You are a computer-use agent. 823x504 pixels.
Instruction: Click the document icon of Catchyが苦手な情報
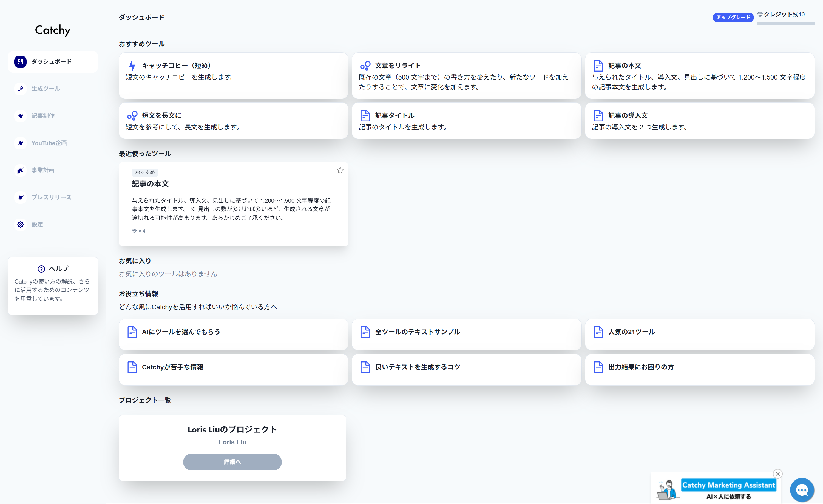(x=132, y=367)
